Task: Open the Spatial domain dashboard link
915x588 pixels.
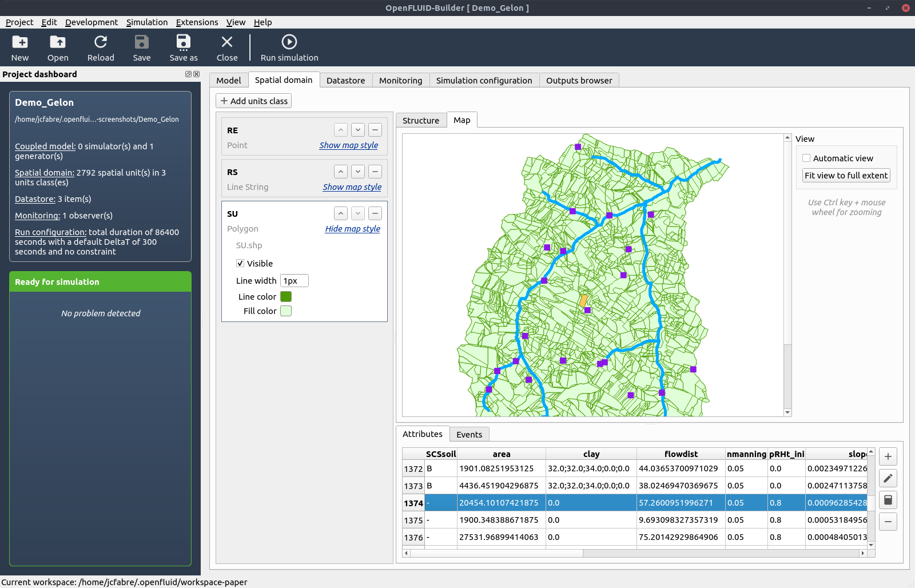Action: pos(45,173)
